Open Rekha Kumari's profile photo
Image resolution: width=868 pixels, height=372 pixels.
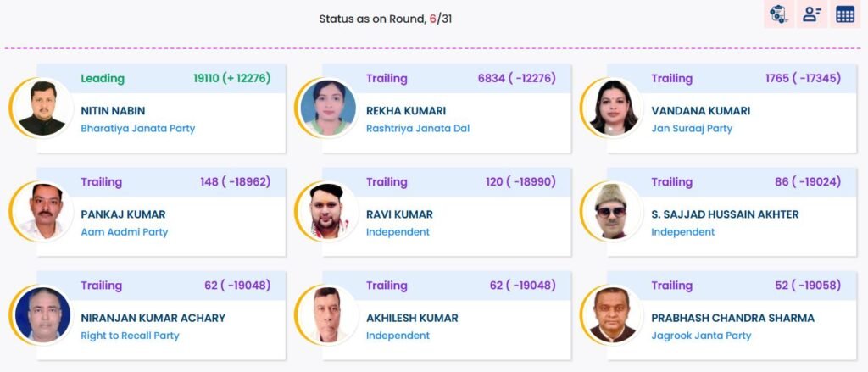click(x=327, y=108)
